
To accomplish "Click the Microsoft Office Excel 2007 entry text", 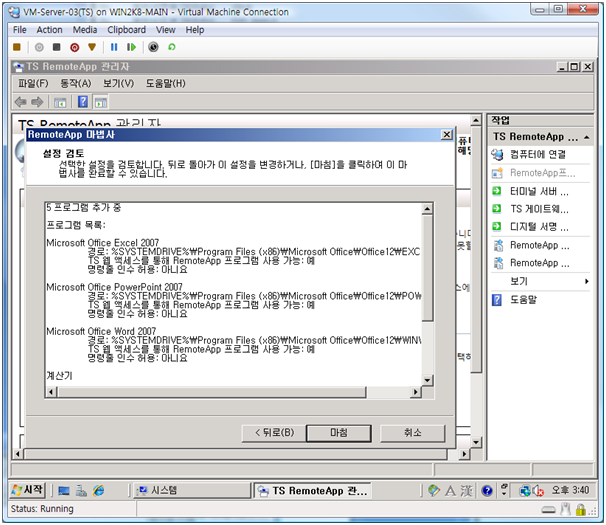I will point(102,243).
